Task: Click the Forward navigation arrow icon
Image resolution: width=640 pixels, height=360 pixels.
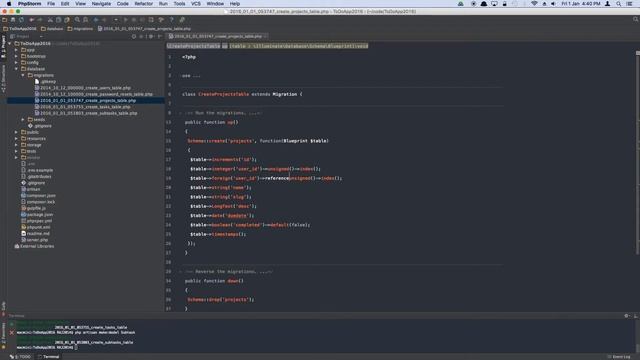Action: 104,20
